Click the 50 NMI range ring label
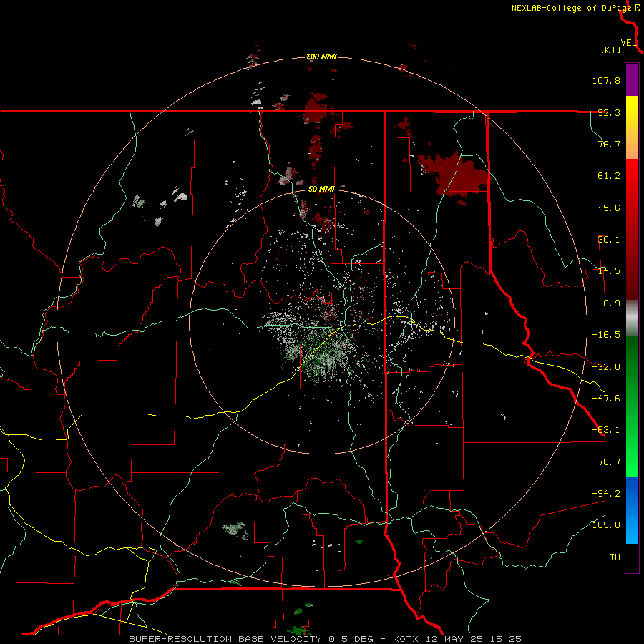This screenshot has height=644, width=644. click(x=321, y=190)
